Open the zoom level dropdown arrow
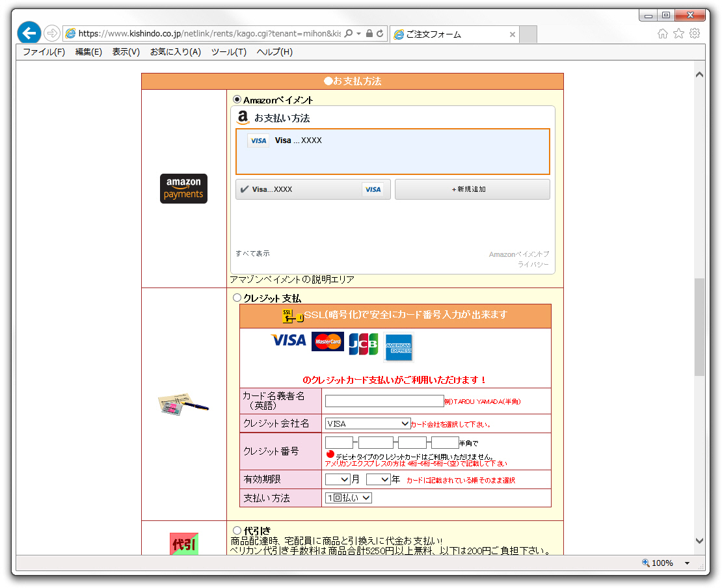 [687, 563]
